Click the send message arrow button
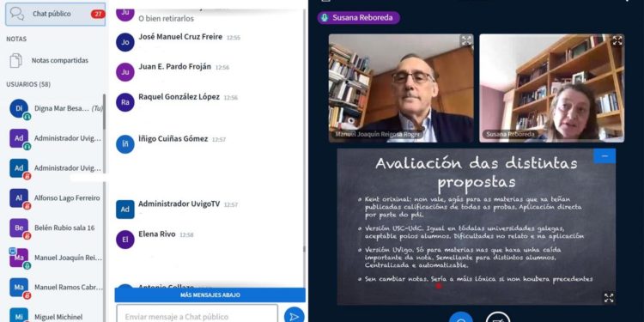The image size is (644, 322). click(294, 316)
